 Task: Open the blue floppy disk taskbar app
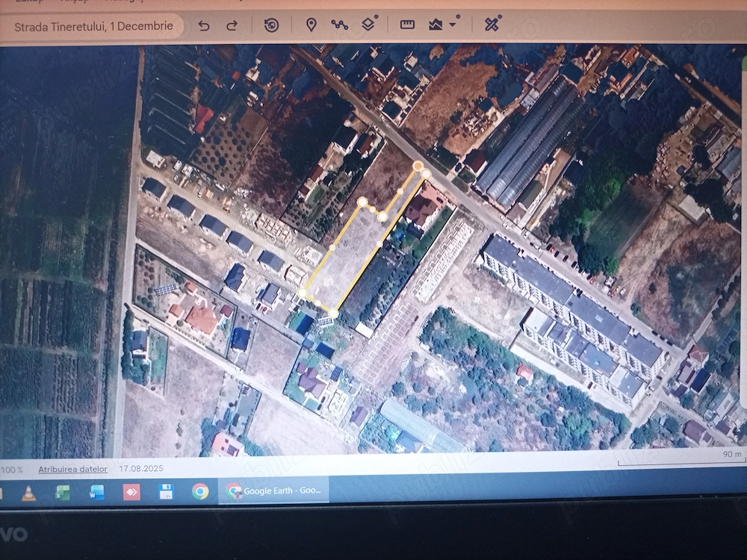point(165,491)
